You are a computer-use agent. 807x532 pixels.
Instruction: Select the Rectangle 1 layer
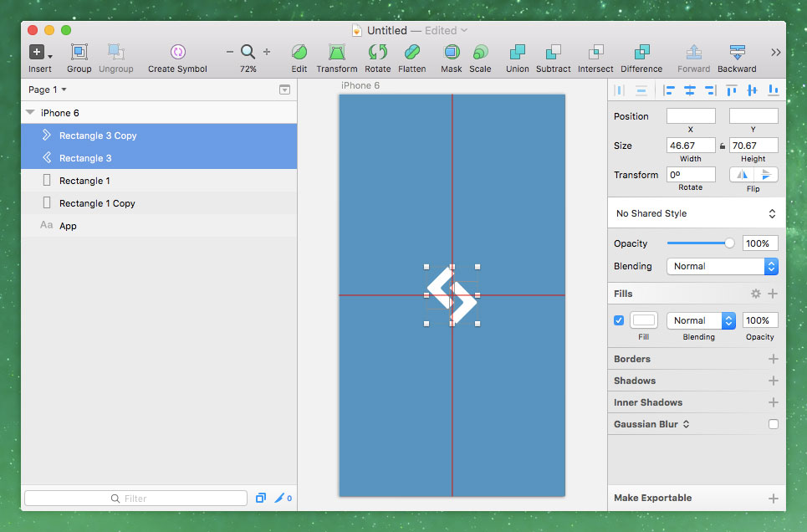coord(159,181)
